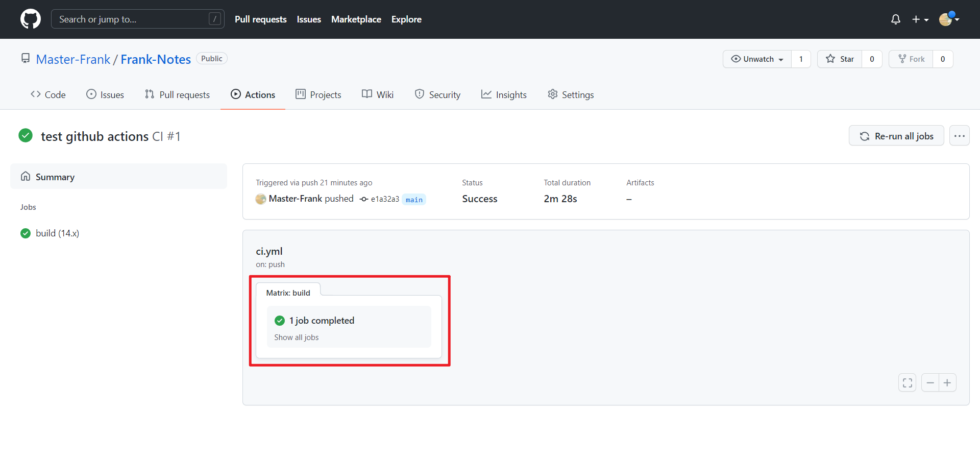Click the stargazers count 0
The width and height of the screenshot is (980, 459).
pos(872,59)
